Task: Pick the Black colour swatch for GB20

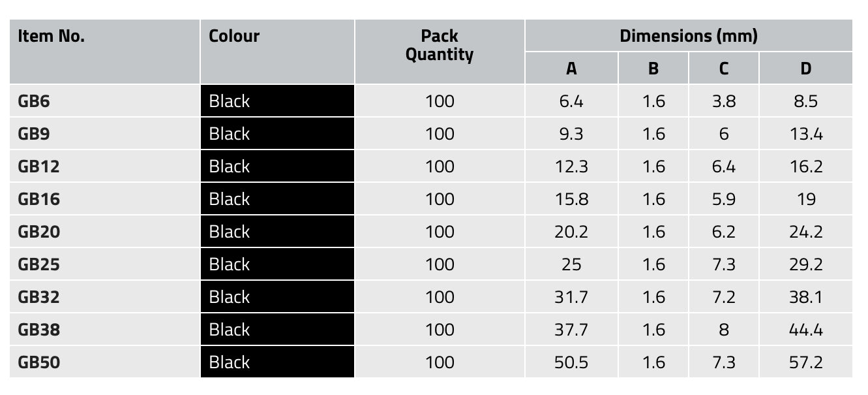Action: [x=277, y=232]
